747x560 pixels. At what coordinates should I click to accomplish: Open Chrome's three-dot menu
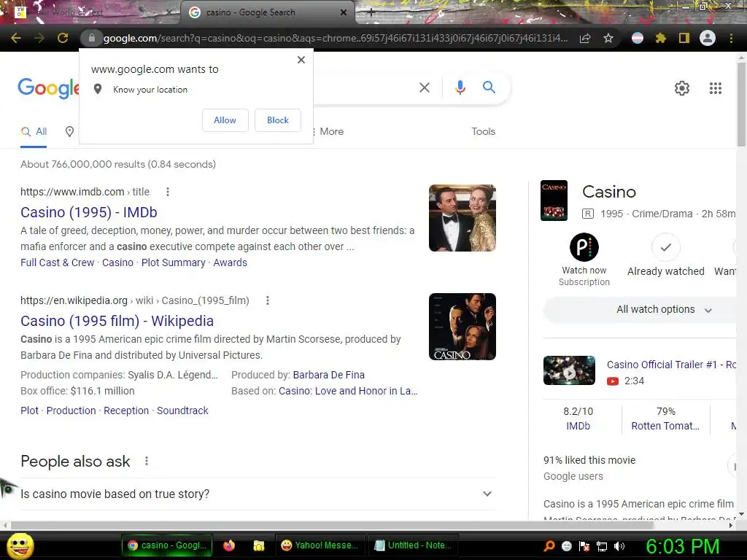(731, 38)
